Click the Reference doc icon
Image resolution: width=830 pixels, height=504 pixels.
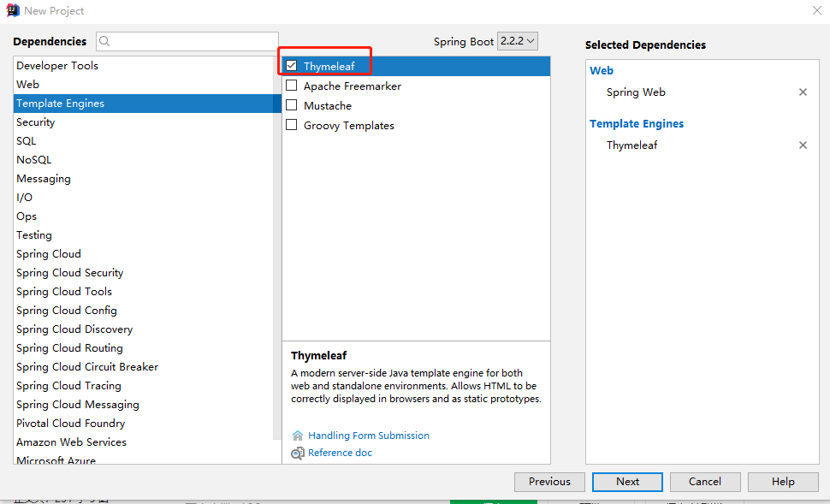click(x=298, y=453)
